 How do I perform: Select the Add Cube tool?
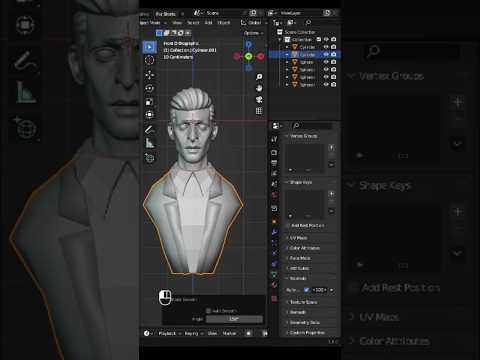click(x=150, y=158)
